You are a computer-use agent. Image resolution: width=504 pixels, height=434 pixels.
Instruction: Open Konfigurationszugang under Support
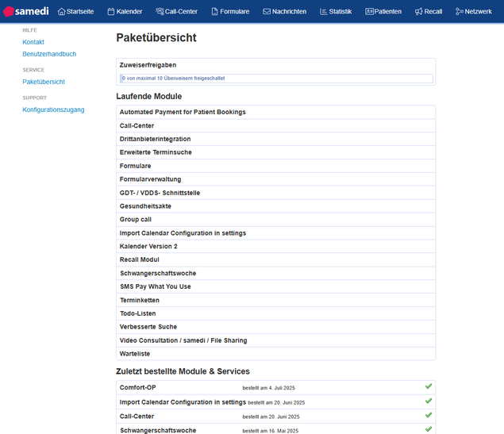pyautogui.click(x=53, y=109)
